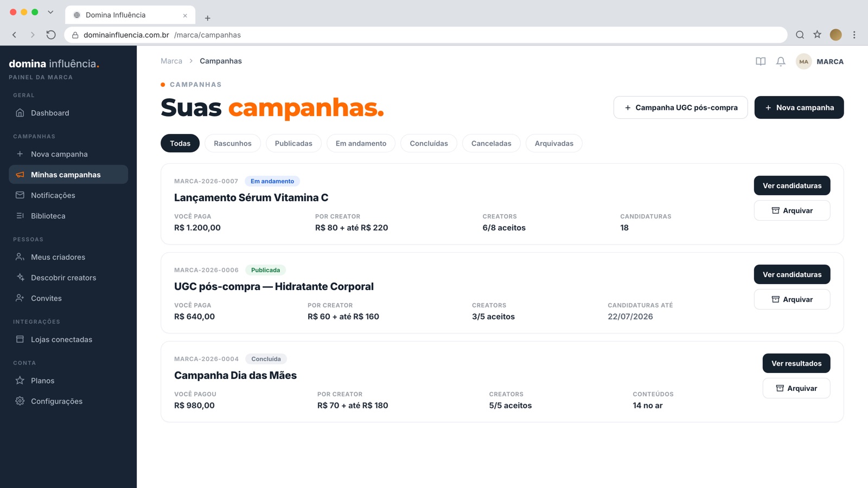This screenshot has width=868, height=488.
Task: Click the 6/8 aceitos value
Action: point(504,228)
